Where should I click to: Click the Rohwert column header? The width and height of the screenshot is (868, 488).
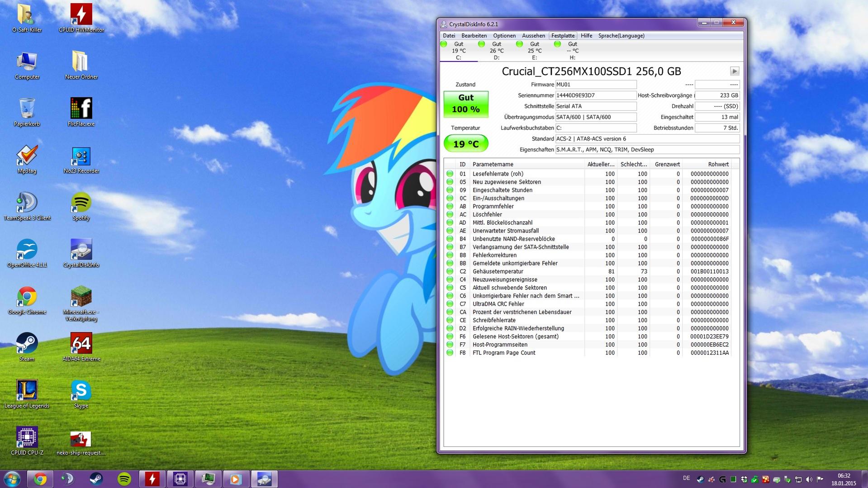coord(706,164)
